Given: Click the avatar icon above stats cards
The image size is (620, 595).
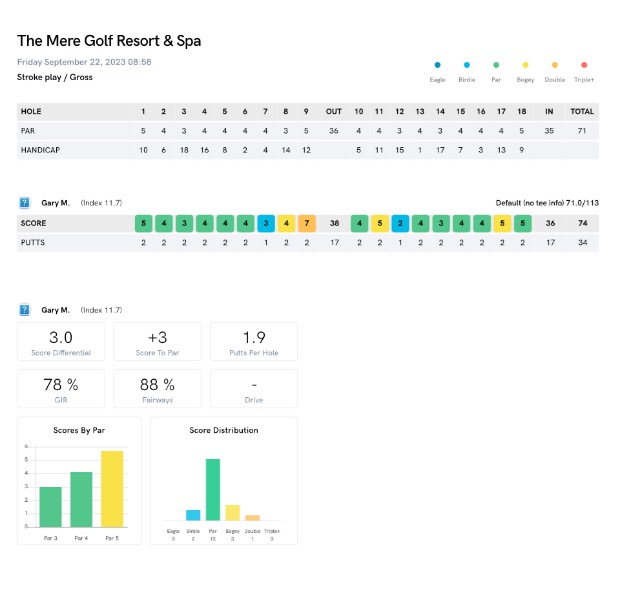Looking at the screenshot, I should 25,310.
